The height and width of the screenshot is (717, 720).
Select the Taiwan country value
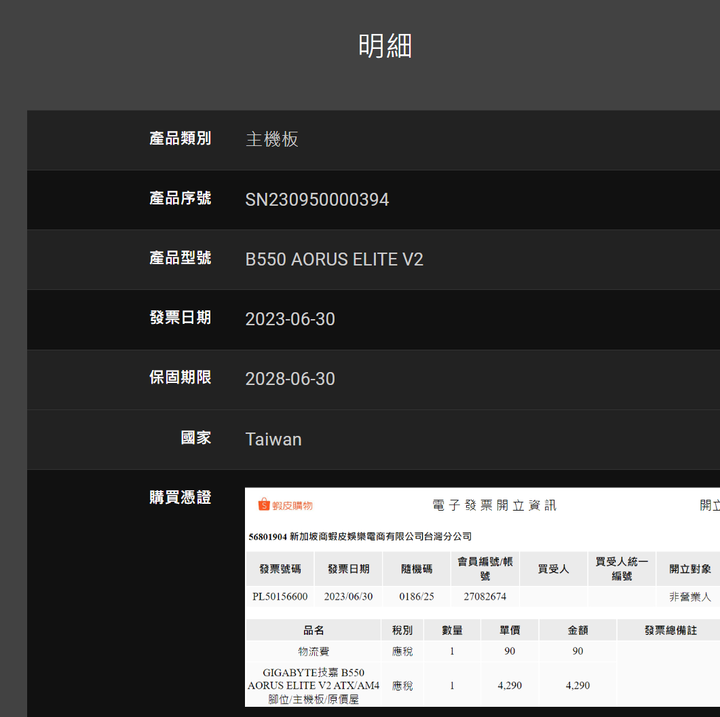click(274, 440)
